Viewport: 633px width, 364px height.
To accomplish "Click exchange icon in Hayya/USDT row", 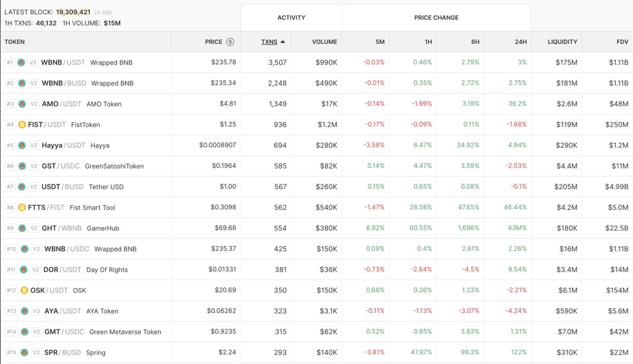I will pyautogui.click(x=22, y=145).
